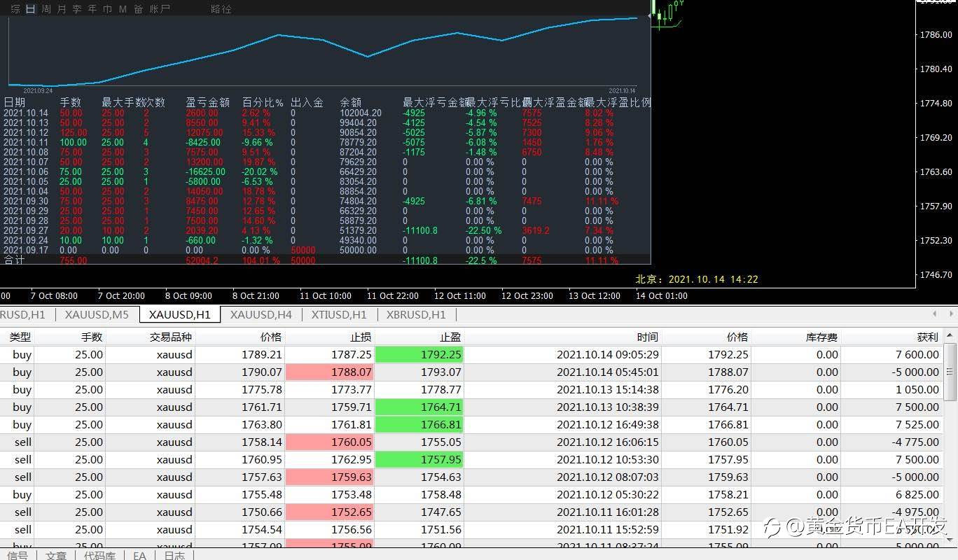Click the 合计 totals row label
The height and width of the screenshot is (560, 958).
[x=14, y=260]
